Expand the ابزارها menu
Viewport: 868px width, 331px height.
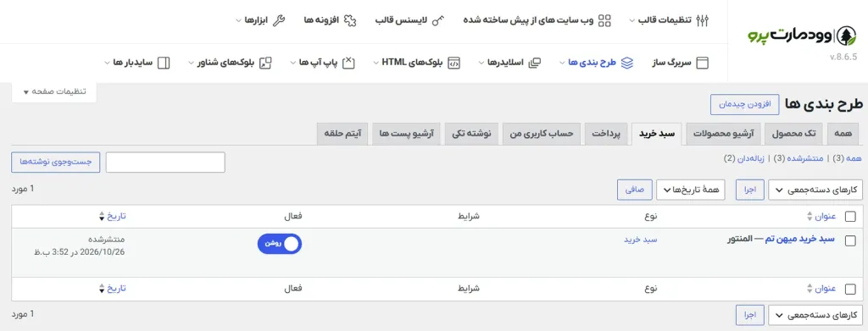point(238,21)
